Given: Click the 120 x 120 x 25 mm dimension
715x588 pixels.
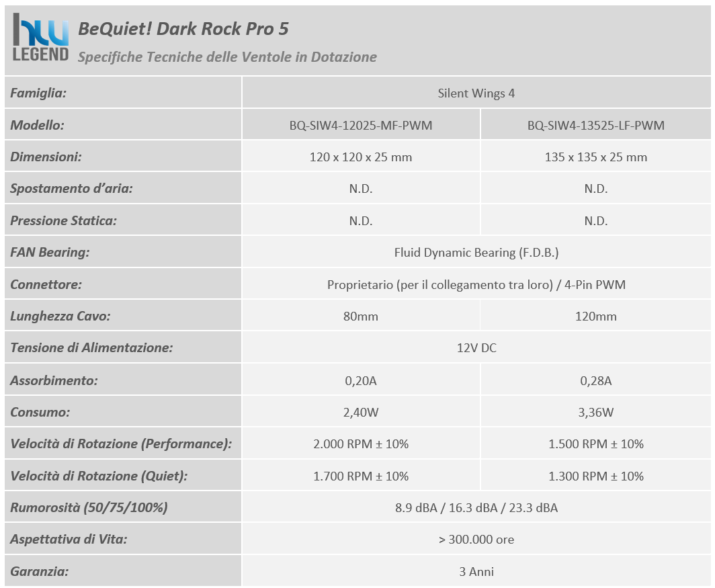Looking at the screenshot, I should pyautogui.click(x=361, y=157).
